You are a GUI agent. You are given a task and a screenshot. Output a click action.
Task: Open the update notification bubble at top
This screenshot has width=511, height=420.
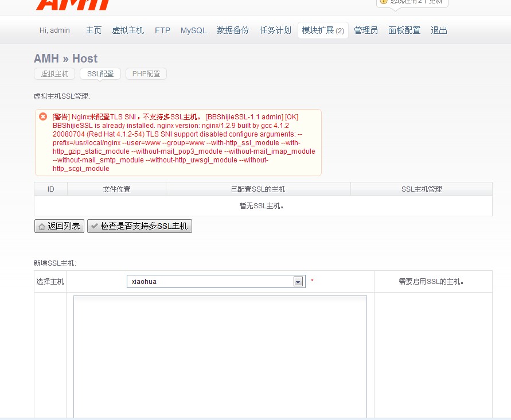412,2
